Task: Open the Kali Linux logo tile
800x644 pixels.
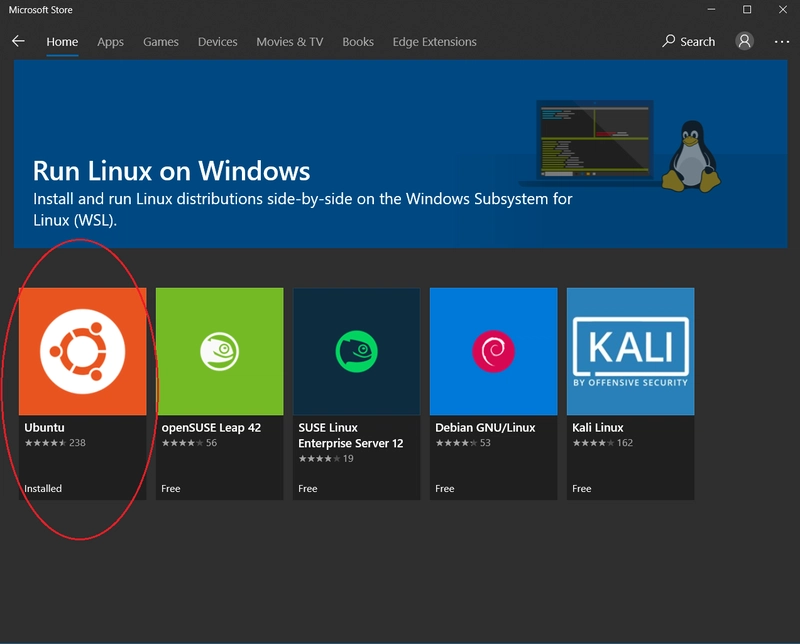Action: coord(630,351)
